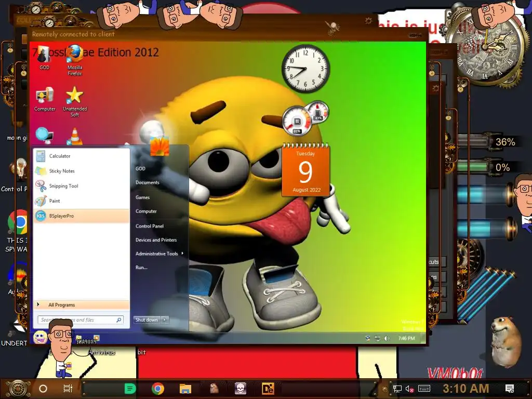This screenshot has width=532, height=399.
Task: Click the media player icon in remote taskbar
Action: [x=96, y=338]
